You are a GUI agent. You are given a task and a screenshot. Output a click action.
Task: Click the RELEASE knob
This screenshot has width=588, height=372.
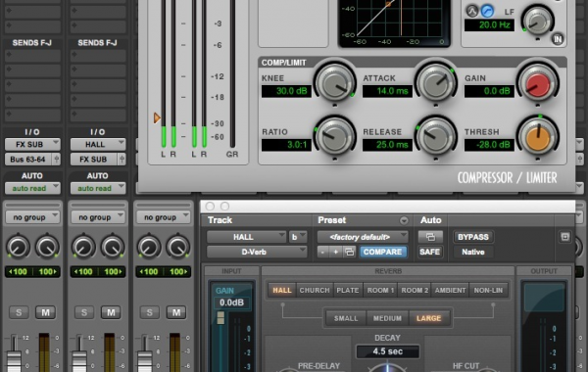[436, 137]
